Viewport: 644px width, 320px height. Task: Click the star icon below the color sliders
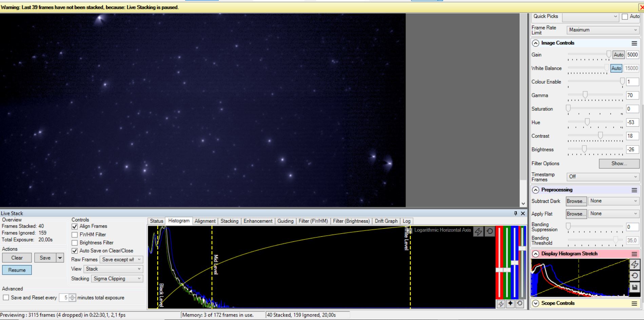coord(510,303)
